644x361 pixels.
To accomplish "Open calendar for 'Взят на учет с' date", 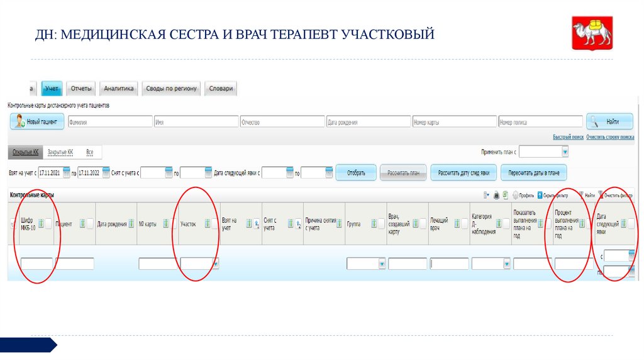I will click(66, 172).
